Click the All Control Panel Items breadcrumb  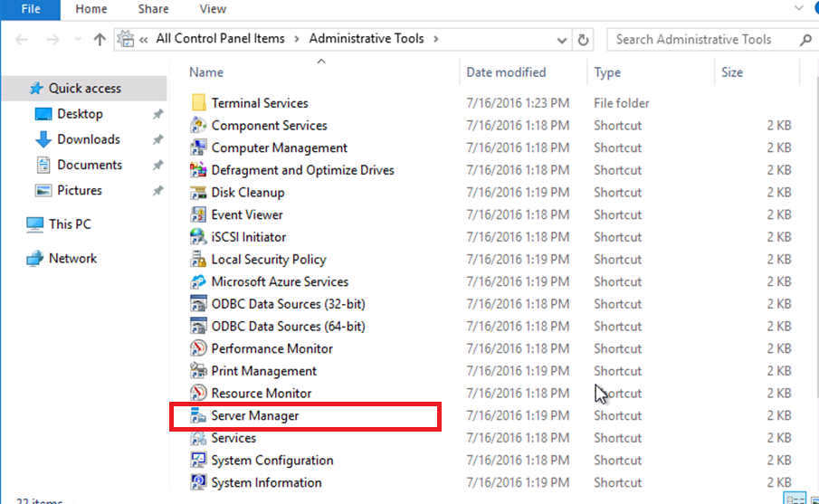[221, 39]
